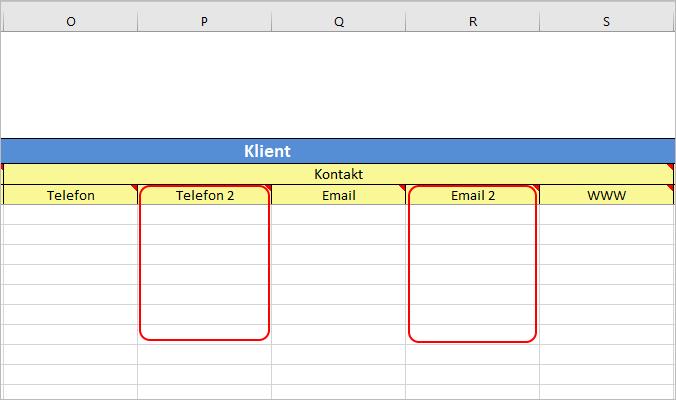The width and height of the screenshot is (676, 400).
Task: Select column O header
Action: coord(71,21)
